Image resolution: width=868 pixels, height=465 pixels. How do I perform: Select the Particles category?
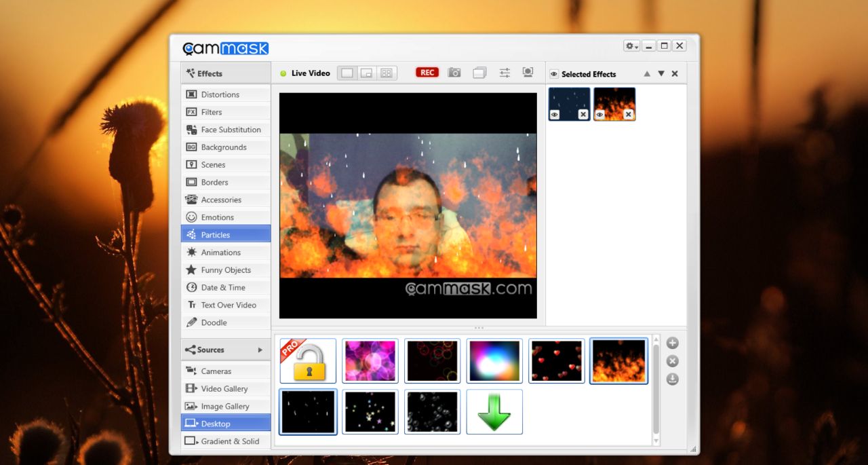point(226,235)
